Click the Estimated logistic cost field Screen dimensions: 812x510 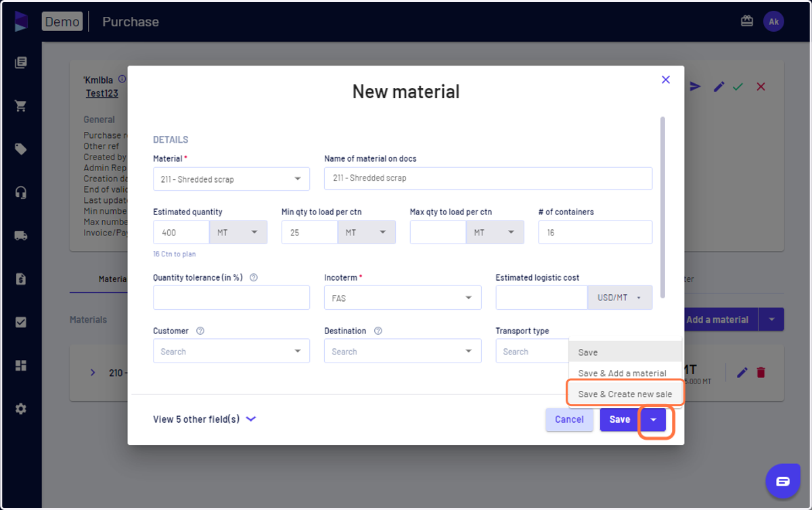[541, 298]
